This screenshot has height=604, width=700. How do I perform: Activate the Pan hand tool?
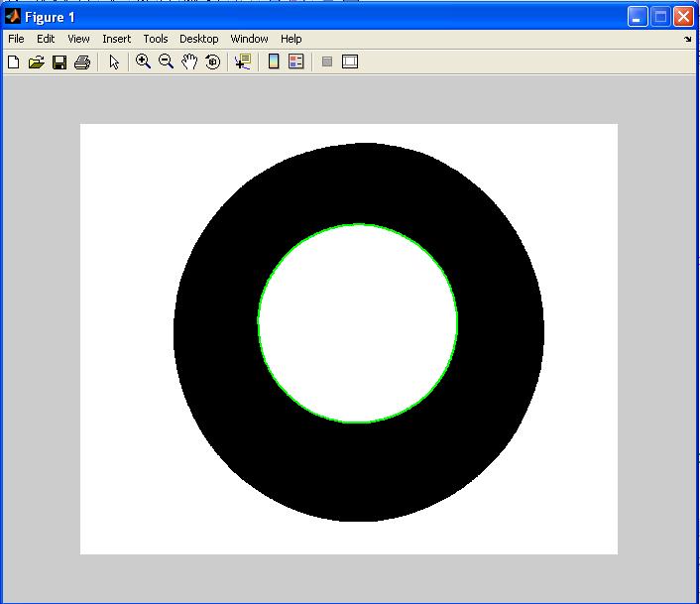188,61
